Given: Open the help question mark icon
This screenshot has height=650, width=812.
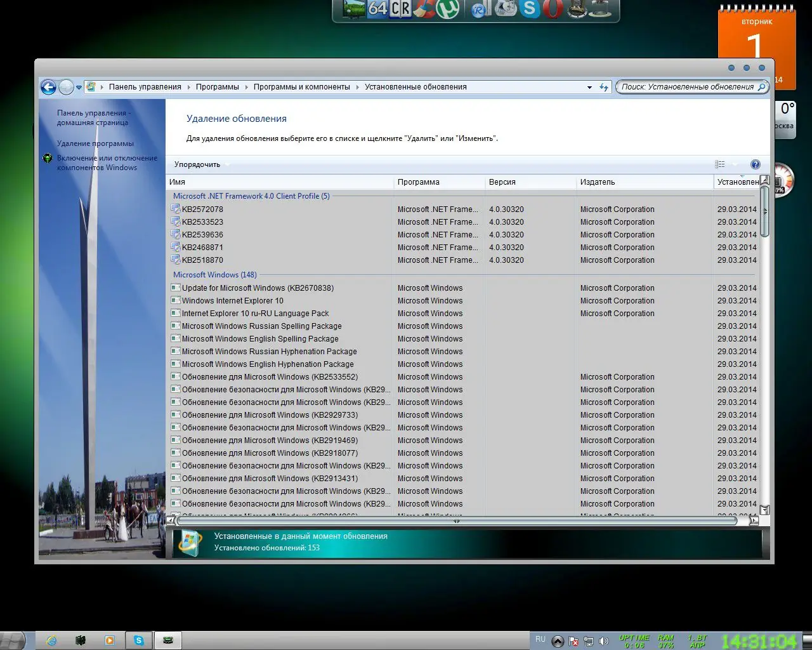Looking at the screenshot, I should click(x=755, y=164).
